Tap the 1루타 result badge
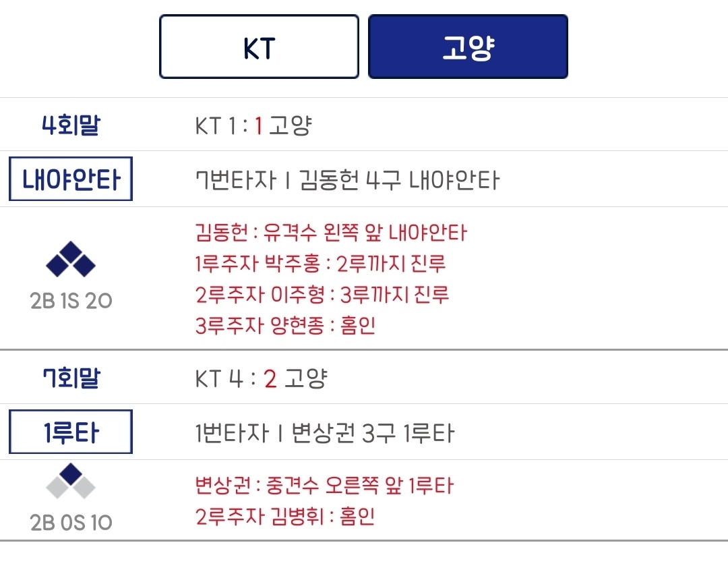This screenshot has height=576, width=728. pos(71,432)
